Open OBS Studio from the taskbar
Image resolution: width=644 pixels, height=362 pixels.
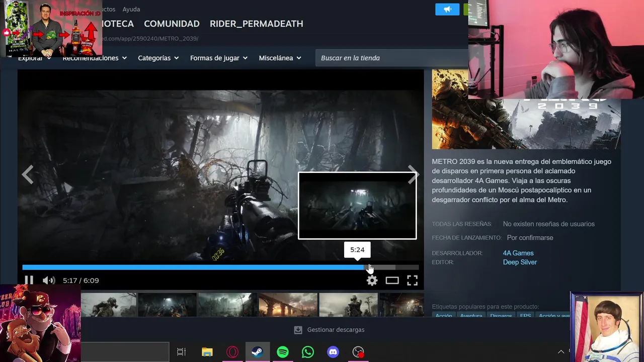358,352
